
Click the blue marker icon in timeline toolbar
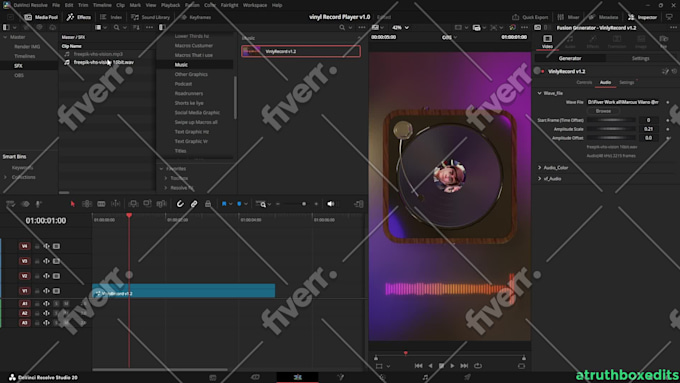click(239, 204)
